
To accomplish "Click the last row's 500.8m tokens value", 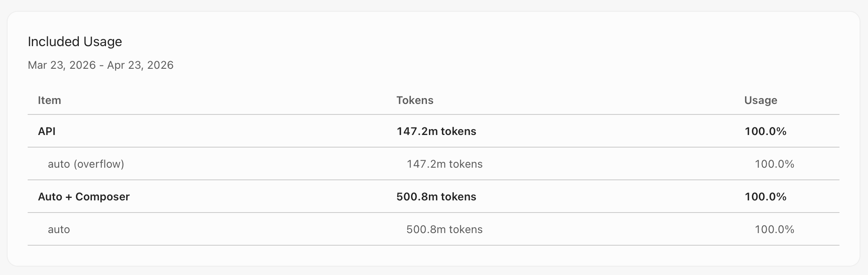I will tap(444, 229).
